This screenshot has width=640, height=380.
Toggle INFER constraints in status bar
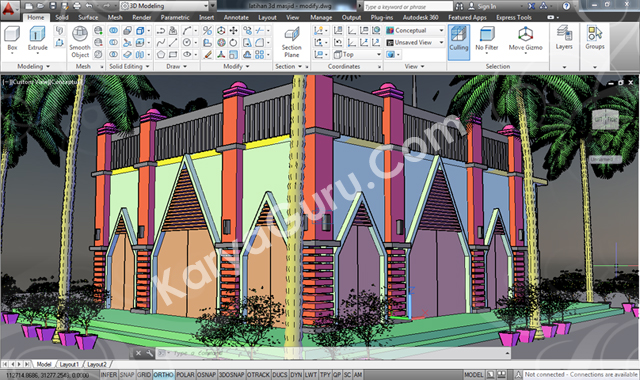[109, 375]
